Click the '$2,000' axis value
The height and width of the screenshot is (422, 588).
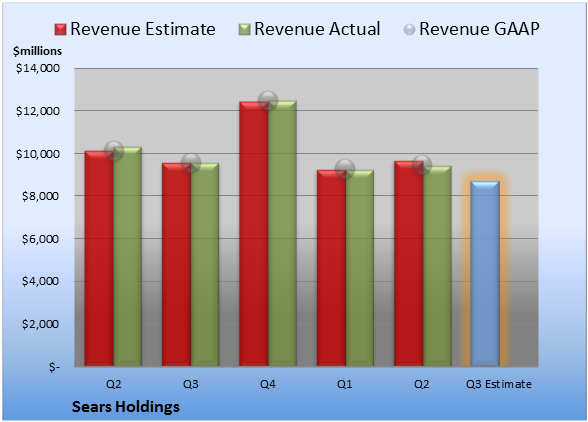[40, 324]
